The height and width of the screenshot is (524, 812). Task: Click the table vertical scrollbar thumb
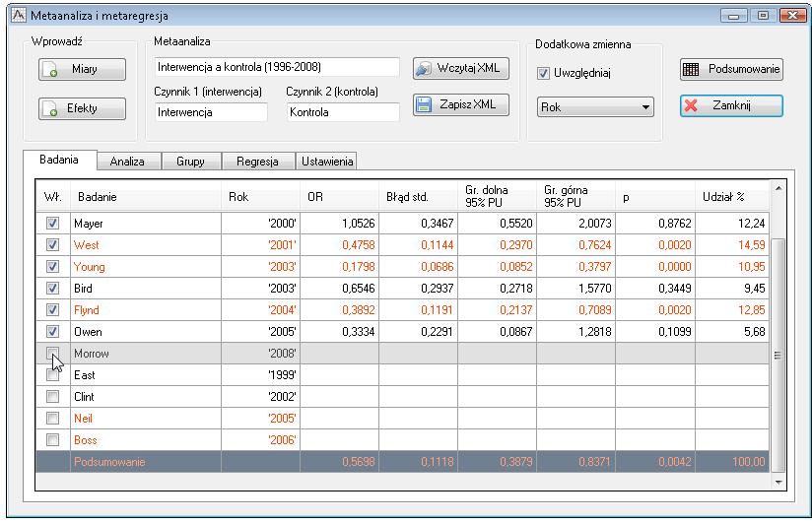tap(778, 356)
